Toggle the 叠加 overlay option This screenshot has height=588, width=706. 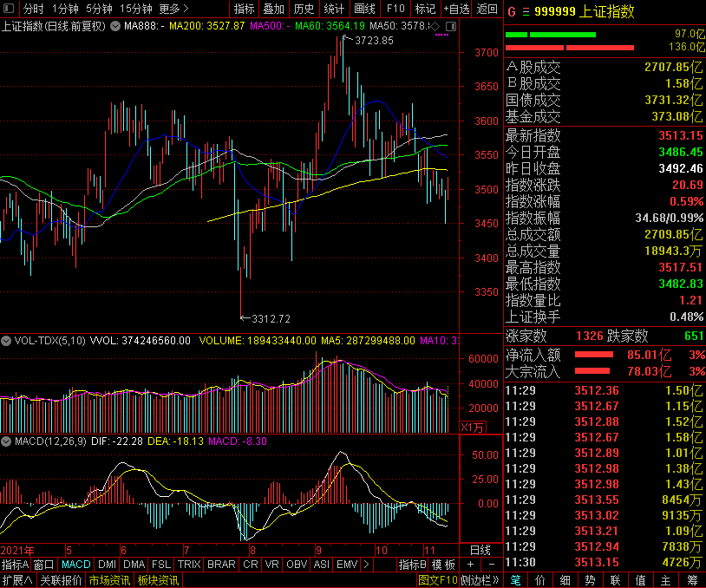tap(273, 9)
